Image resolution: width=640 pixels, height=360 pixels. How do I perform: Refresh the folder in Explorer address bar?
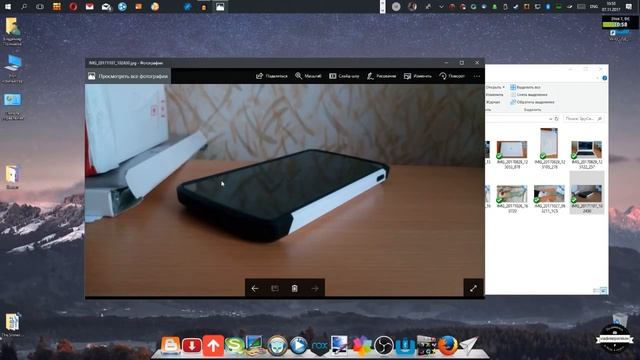tap(556, 119)
